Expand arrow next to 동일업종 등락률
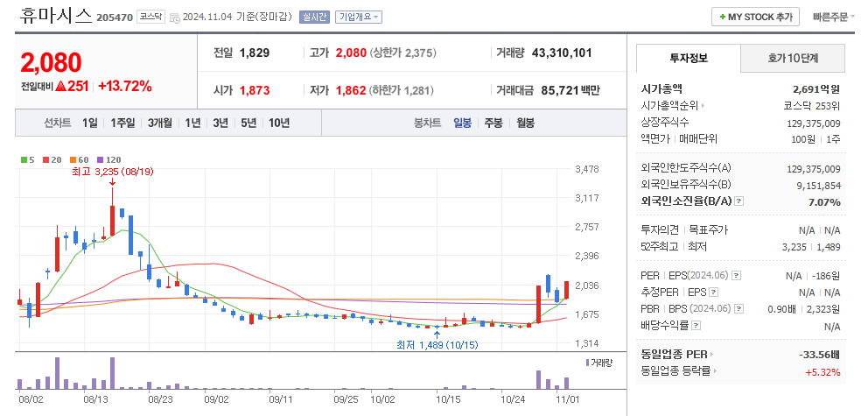 [x=715, y=371]
